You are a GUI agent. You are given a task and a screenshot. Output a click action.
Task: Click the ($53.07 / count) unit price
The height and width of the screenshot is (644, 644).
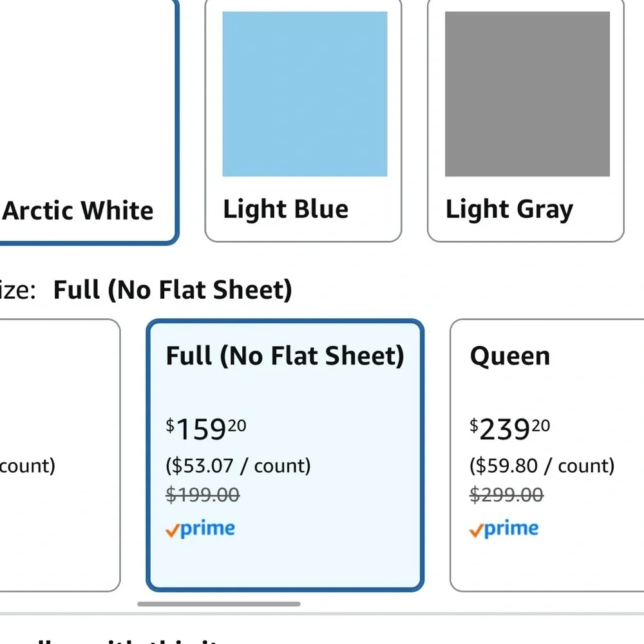(238, 466)
